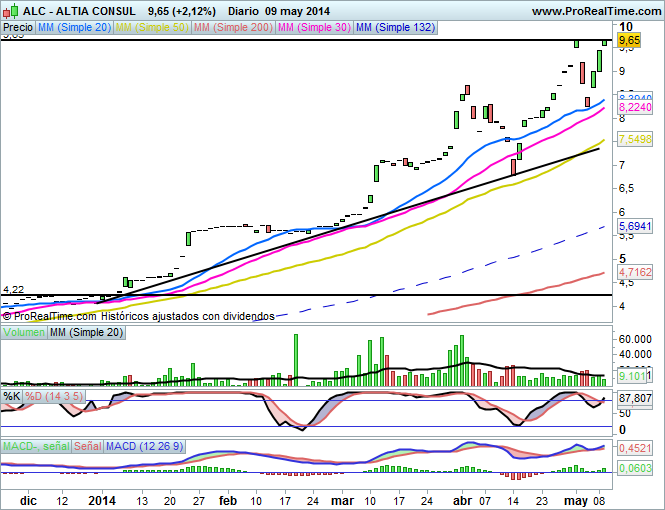The width and height of the screenshot is (665, 510).
Task: Click the 4,7162 moving average value tag
Action: click(x=635, y=271)
